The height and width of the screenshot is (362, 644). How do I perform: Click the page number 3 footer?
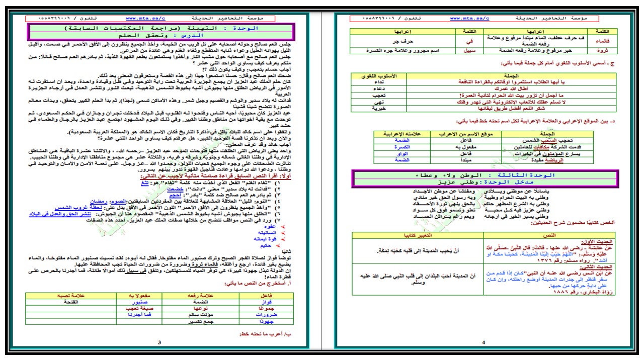click(159, 342)
